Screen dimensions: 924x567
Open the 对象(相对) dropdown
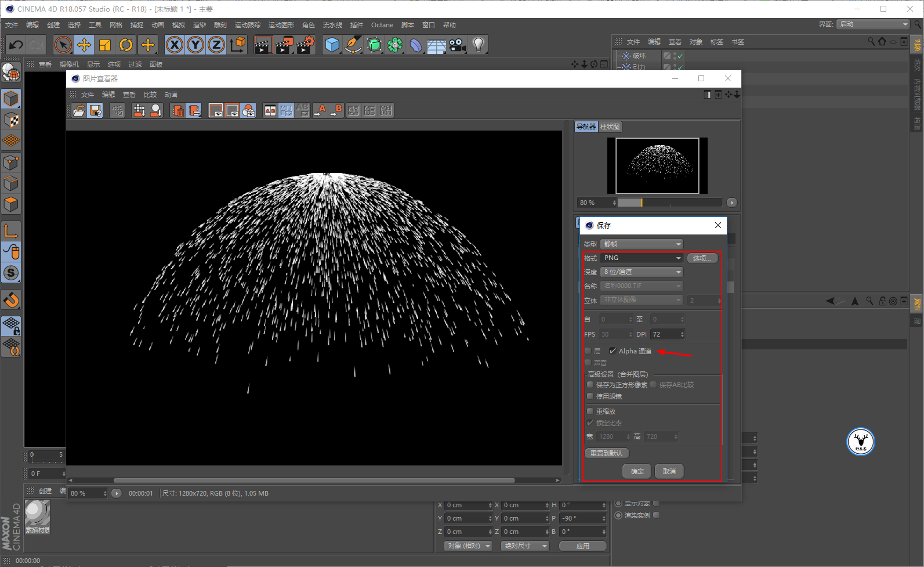point(469,546)
